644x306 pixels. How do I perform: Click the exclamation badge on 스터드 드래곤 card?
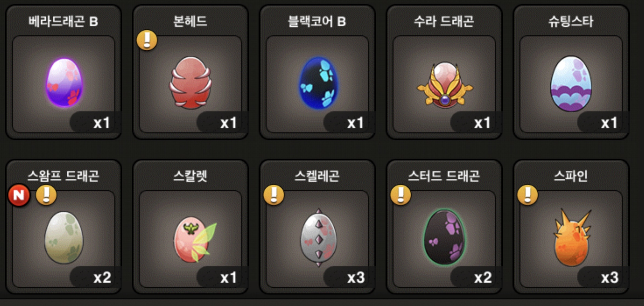pos(401,195)
